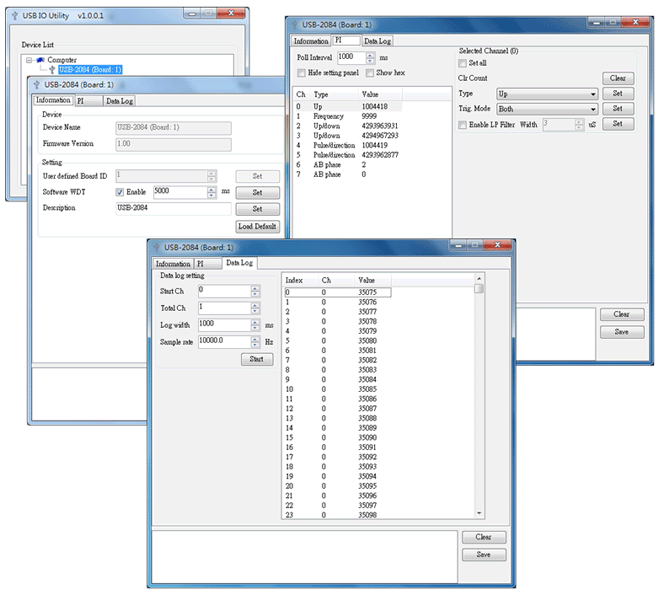The width and height of the screenshot is (664, 595).
Task: Switch to Data Log tab in PI window
Action: (x=377, y=41)
